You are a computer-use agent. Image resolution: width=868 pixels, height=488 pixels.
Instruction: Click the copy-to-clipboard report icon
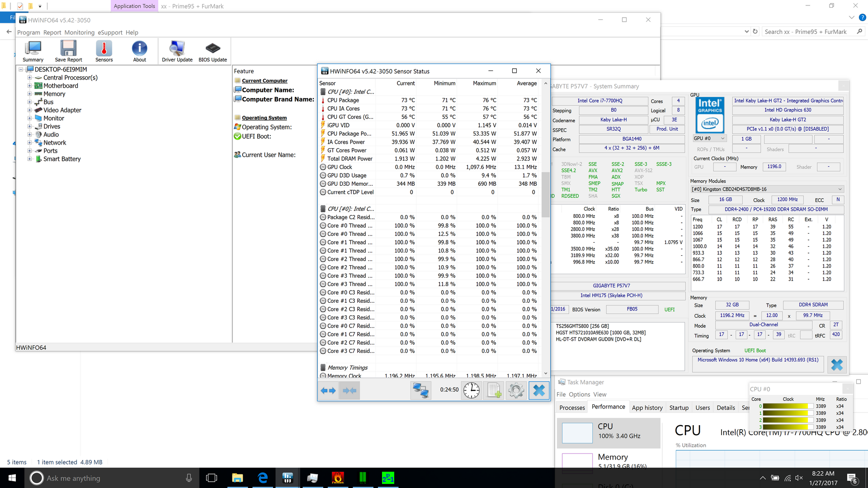[494, 390]
